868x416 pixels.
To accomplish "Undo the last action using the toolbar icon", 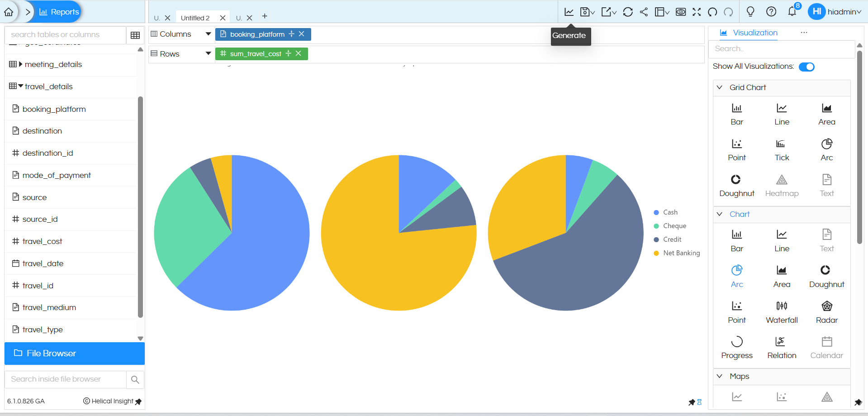I will [711, 12].
